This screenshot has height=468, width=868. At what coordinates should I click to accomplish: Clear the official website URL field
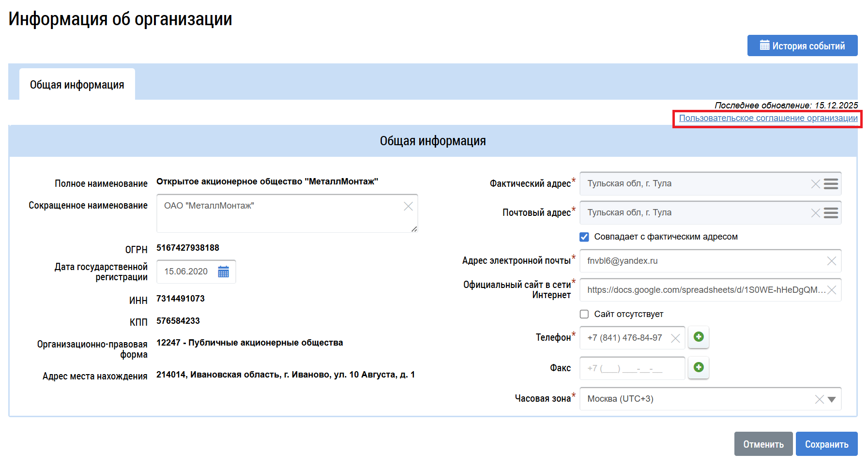tap(832, 290)
